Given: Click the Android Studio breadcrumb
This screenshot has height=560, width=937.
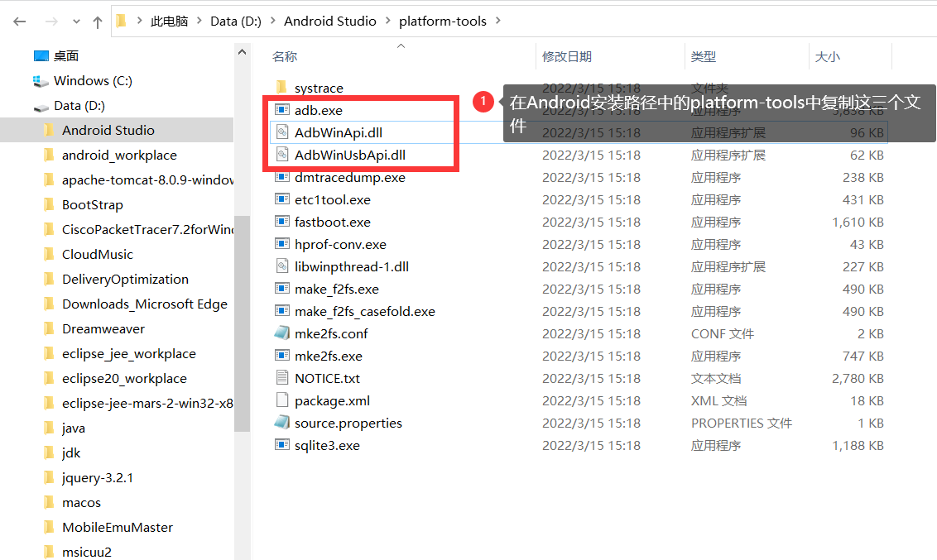Looking at the screenshot, I should pos(330,22).
